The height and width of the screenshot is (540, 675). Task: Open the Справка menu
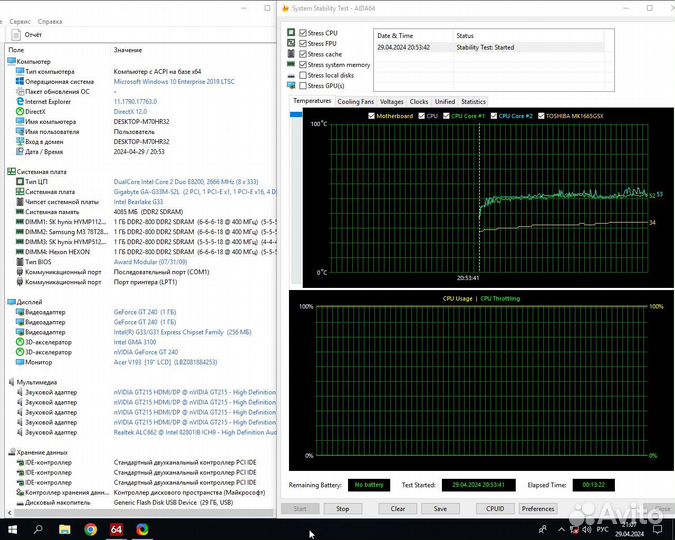coord(50,22)
